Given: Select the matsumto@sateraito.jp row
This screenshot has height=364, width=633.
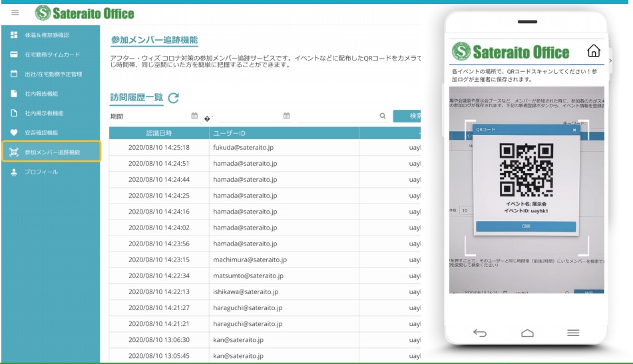Looking at the screenshot, I should [265, 275].
